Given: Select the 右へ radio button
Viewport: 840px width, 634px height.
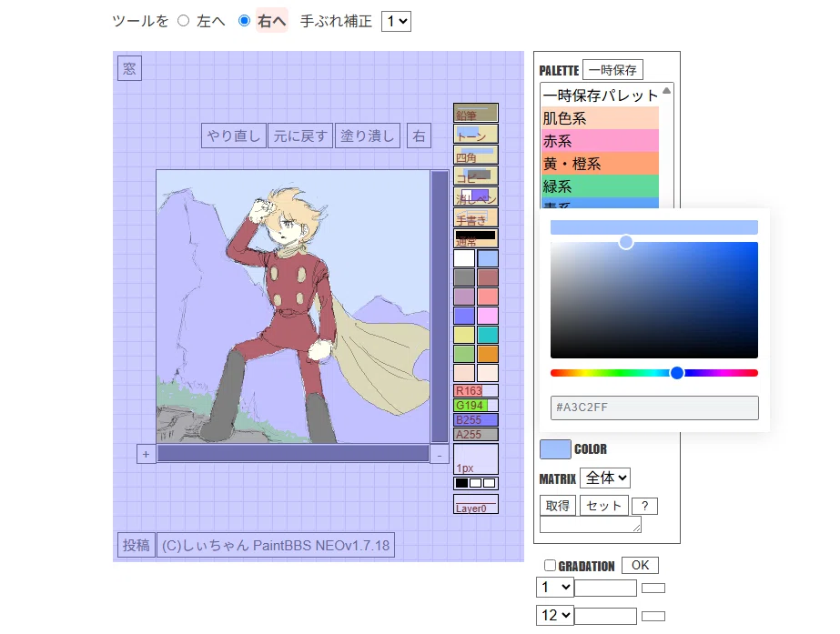Looking at the screenshot, I should coord(244,21).
